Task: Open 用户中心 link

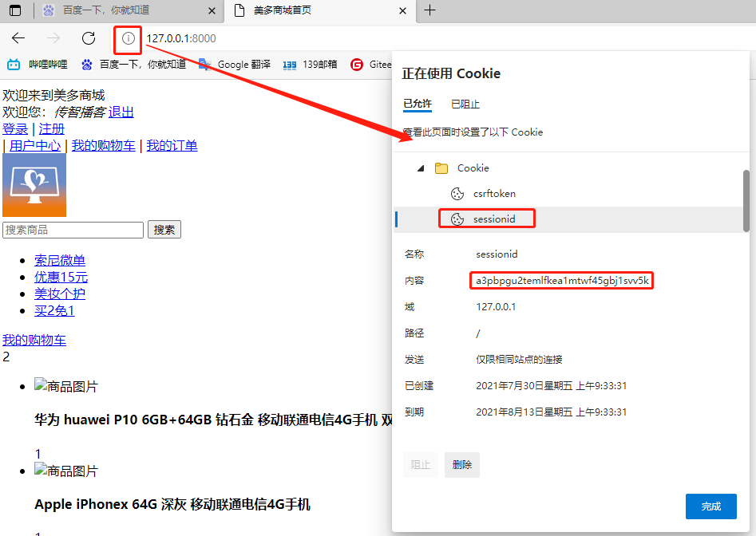Action: click(35, 146)
